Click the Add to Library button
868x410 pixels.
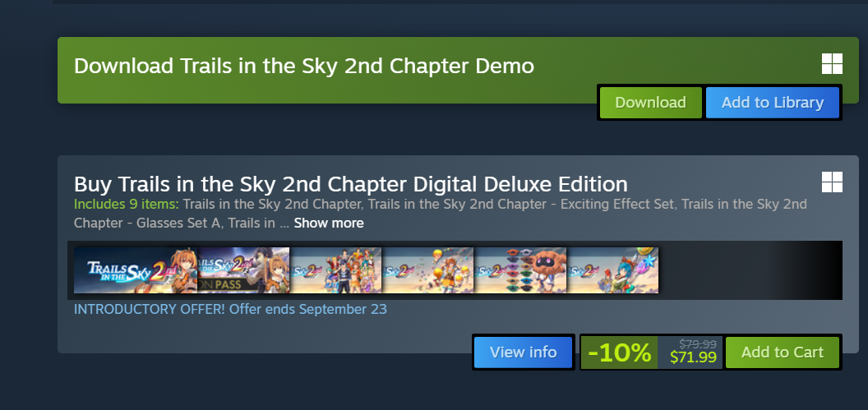772,103
